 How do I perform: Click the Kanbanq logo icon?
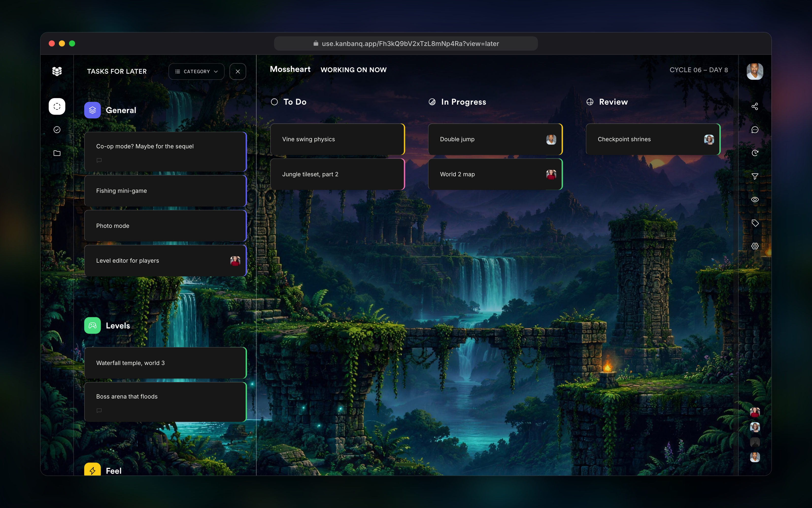click(57, 71)
